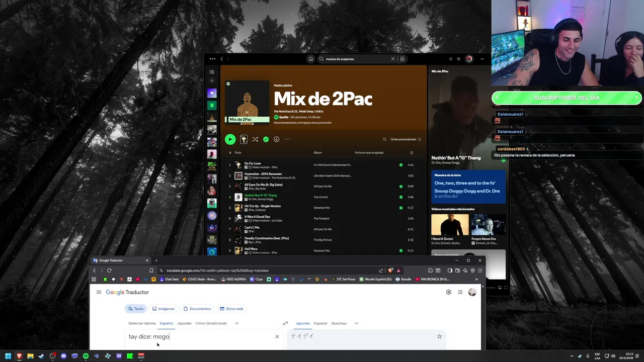This screenshot has height=362, width=644.
Task: Open Google Traductor settings gear
Action: coord(449,292)
